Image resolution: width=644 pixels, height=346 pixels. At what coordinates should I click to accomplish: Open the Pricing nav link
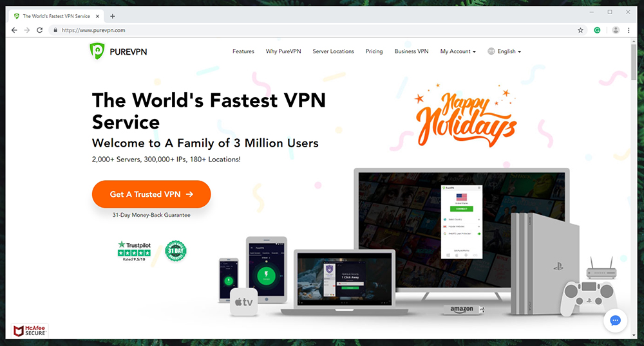pos(374,51)
